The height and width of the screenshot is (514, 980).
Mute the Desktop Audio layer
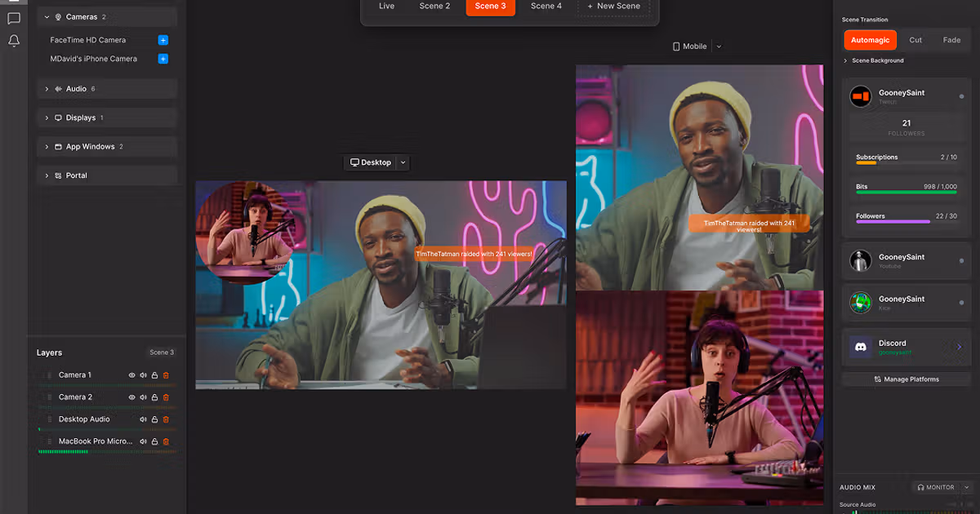coord(143,419)
